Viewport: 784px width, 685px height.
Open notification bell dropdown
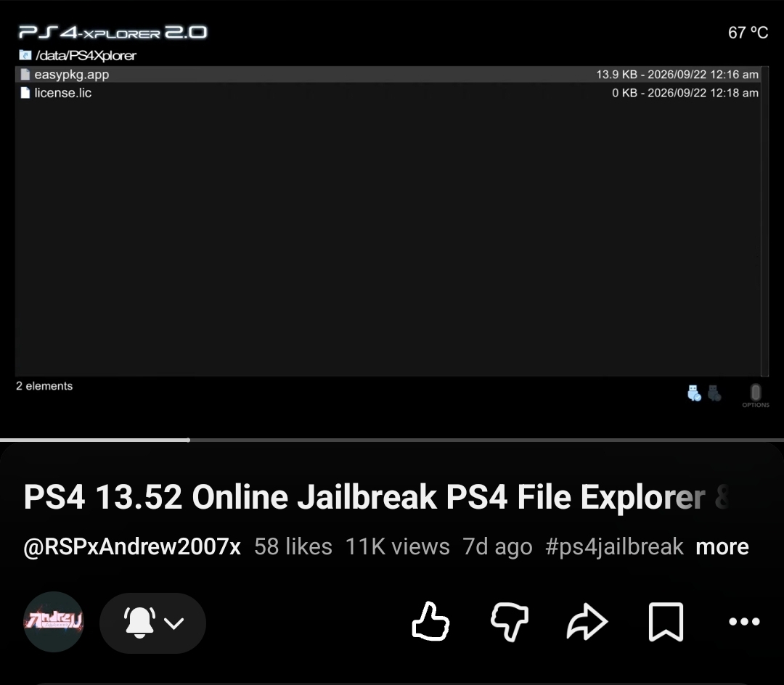click(152, 623)
